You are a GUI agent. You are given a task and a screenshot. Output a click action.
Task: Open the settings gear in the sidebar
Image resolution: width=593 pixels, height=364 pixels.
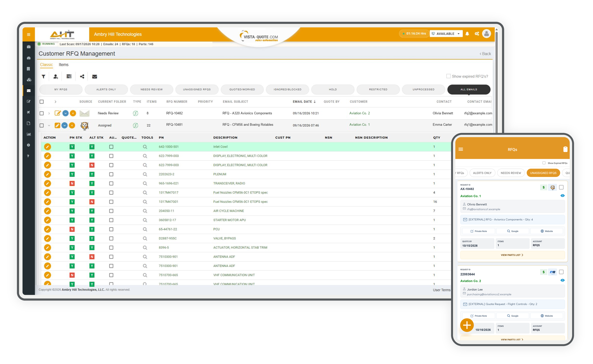[28, 145]
